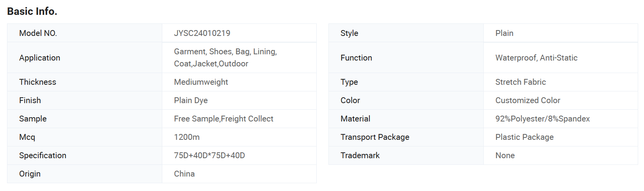Click the Trademark label
This screenshot has height=191, width=644.
coord(360,155)
